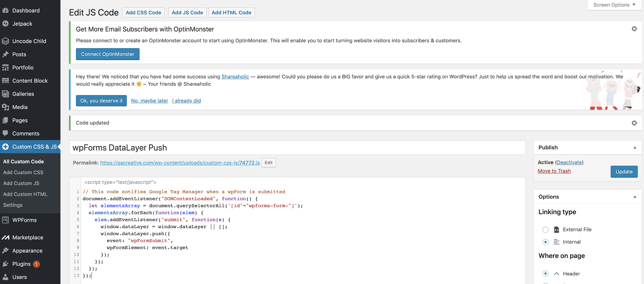644x284 pixels.
Task: Select Header position radio button
Action: point(545,274)
